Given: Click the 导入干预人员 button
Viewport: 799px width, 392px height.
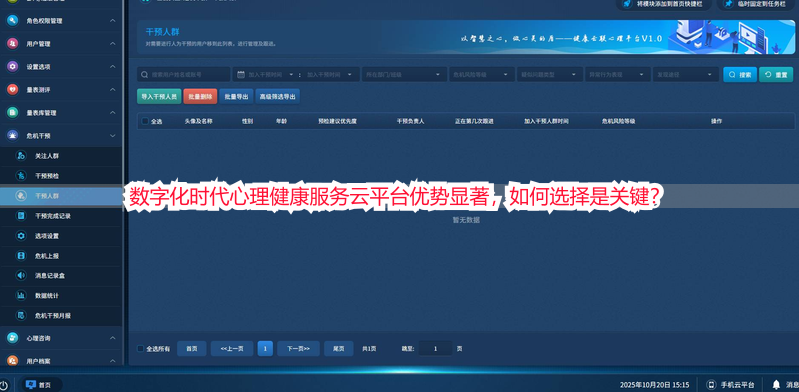Looking at the screenshot, I should point(159,96).
